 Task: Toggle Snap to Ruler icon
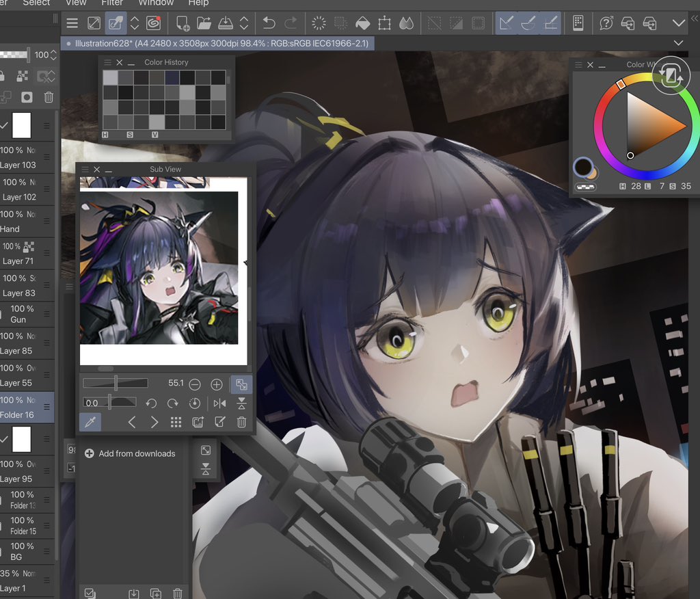(507, 23)
